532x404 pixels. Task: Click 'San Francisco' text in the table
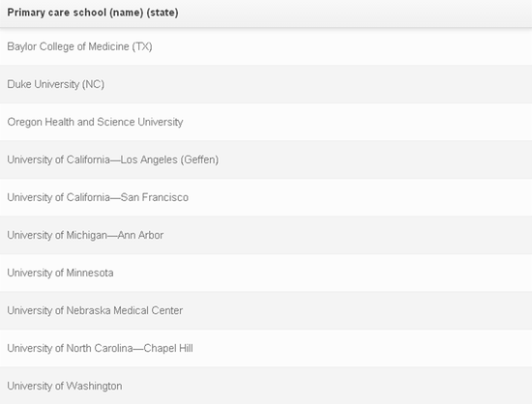(155, 197)
